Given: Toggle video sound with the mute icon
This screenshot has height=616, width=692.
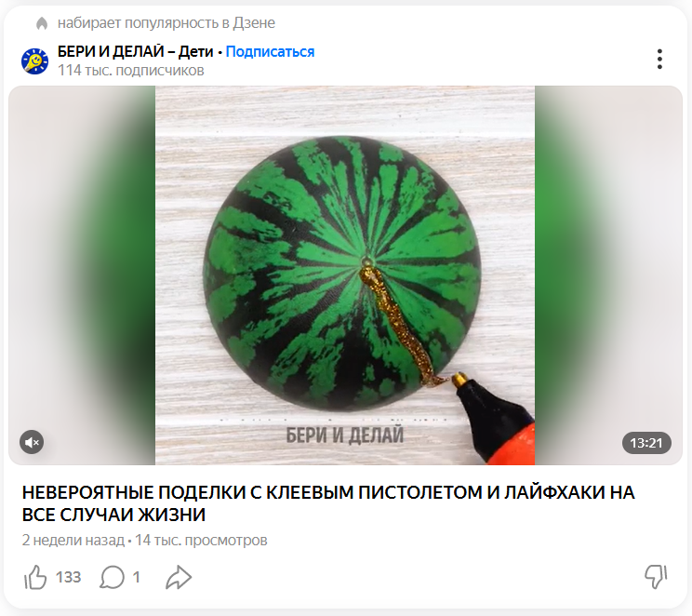Looking at the screenshot, I should [x=32, y=442].
